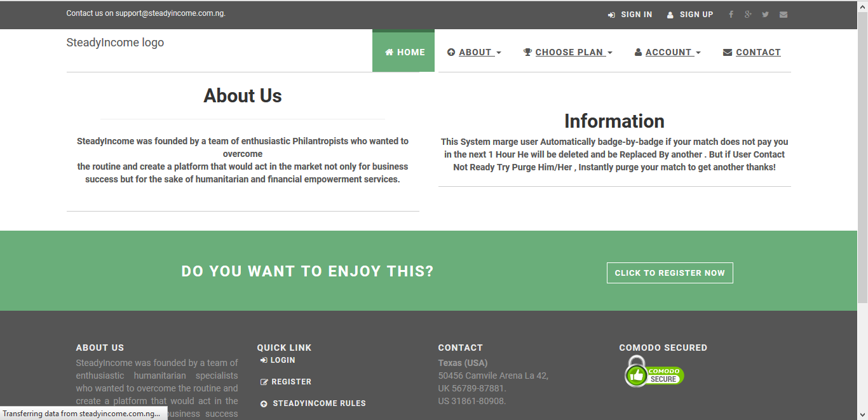Click the SteadyIncome logo
Viewport: 868px width, 420px height.
(x=115, y=43)
